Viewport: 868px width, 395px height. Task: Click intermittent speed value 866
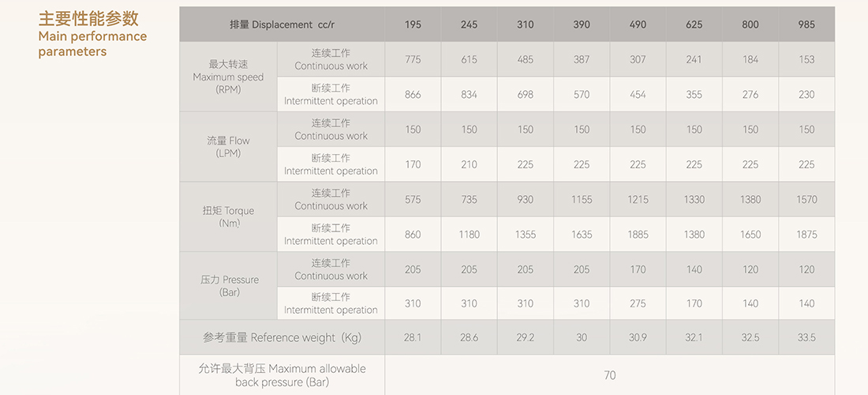[x=413, y=94]
